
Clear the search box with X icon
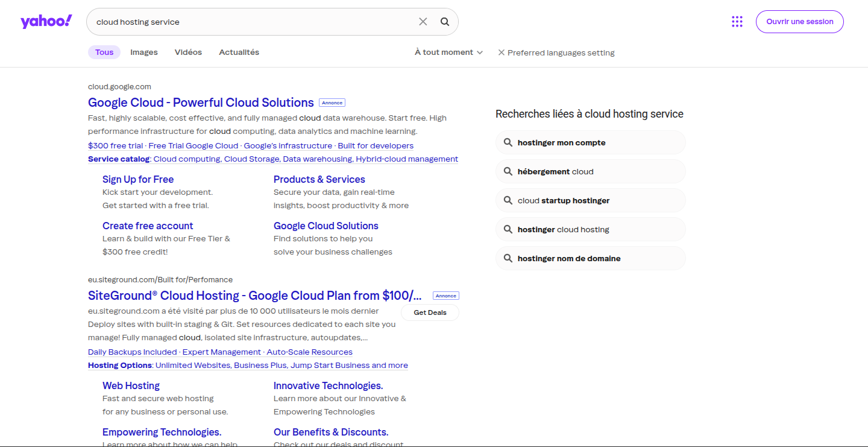point(423,22)
